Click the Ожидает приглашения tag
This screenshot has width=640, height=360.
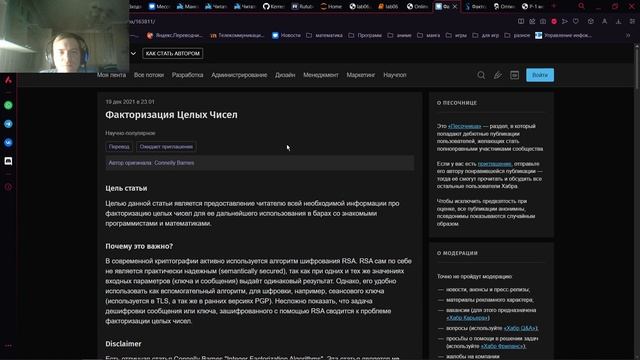click(166, 147)
